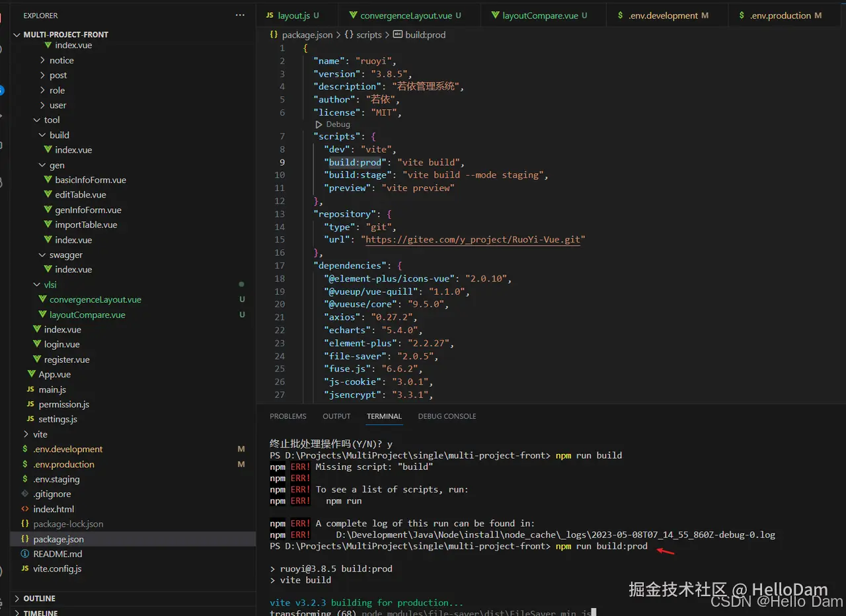Click Vue icon of login.vue
This screenshot has height=616, width=846.
(x=37, y=344)
